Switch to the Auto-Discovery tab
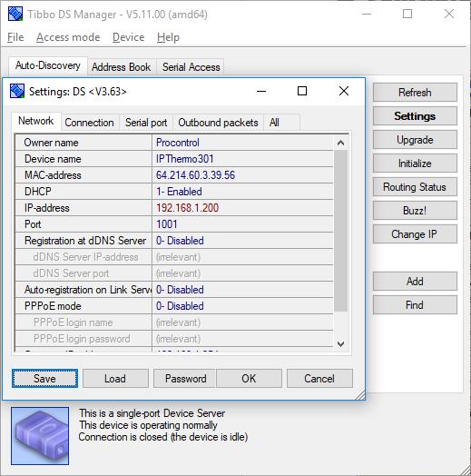Image resolution: width=471 pixels, height=476 pixels. (x=48, y=65)
